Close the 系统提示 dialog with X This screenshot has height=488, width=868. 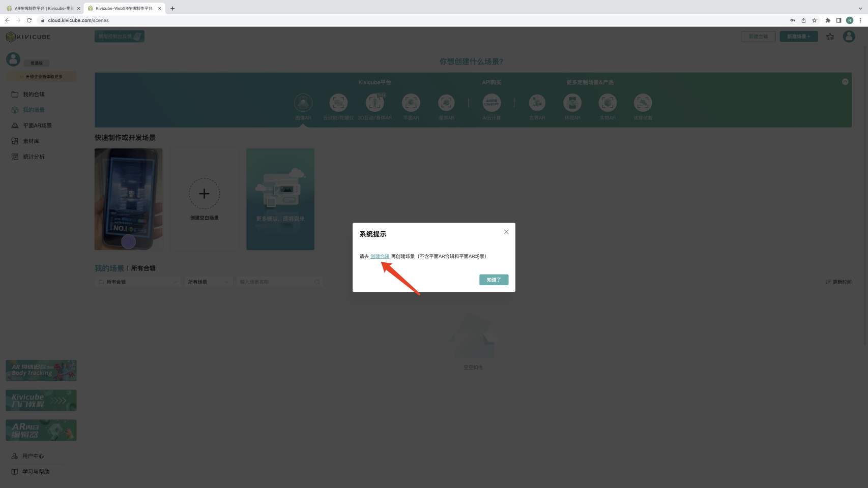506,232
